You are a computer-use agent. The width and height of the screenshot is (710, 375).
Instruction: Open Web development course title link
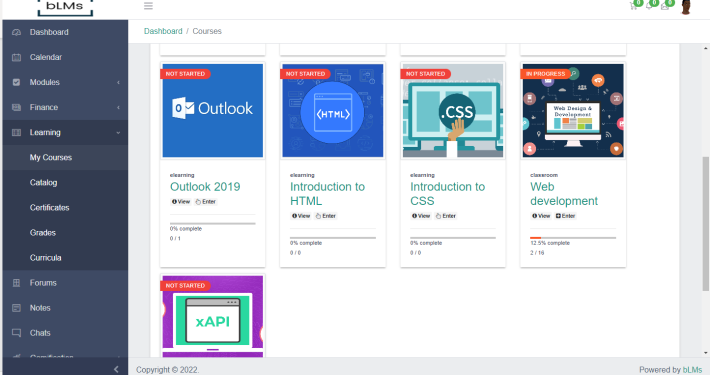pyautogui.click(x=564, y=194)
